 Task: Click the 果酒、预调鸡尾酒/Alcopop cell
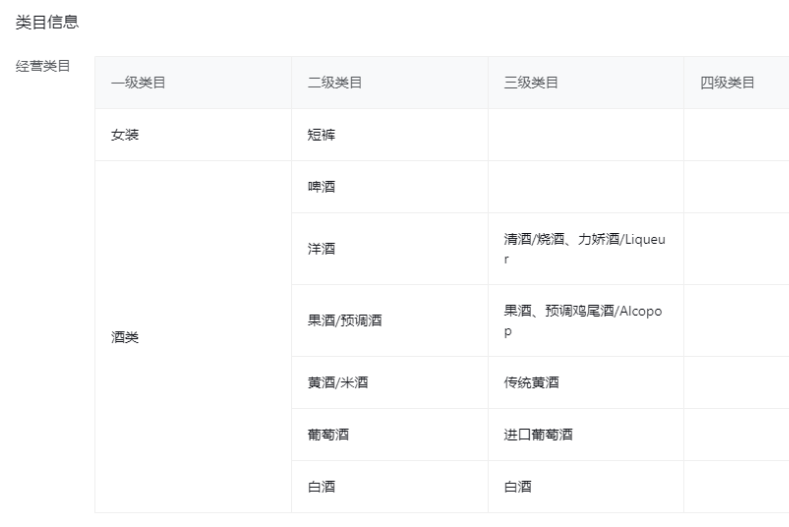584,321
